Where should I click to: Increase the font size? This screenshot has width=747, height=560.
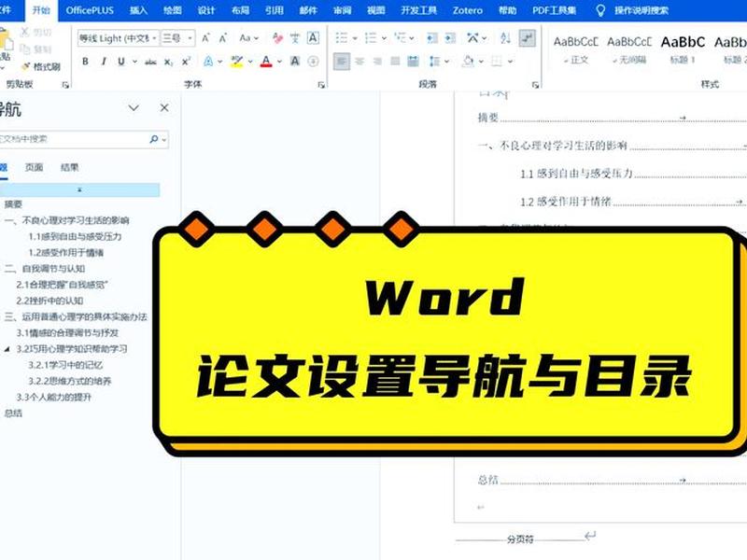pyautogui.click(x=205, y=37)
